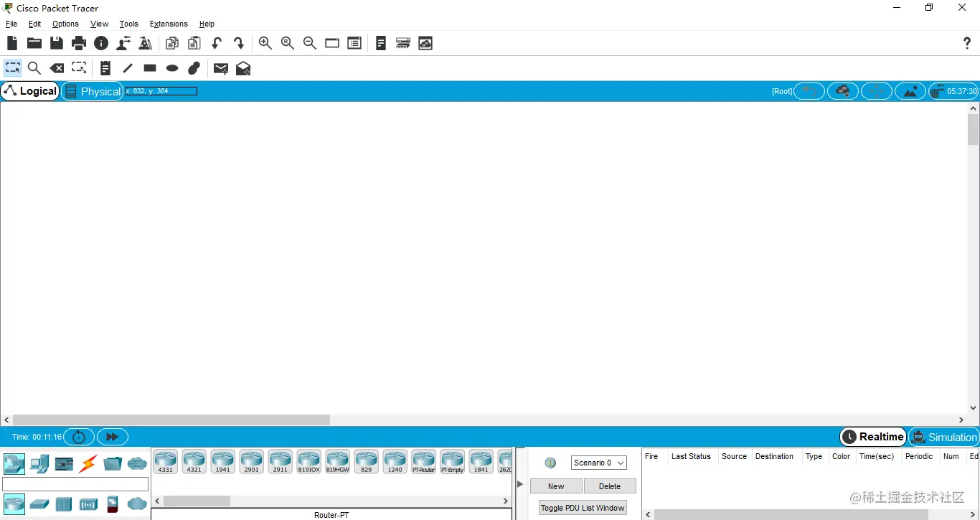
Task: Switch to the Logical workspace tab
Action: click(30, 91)
